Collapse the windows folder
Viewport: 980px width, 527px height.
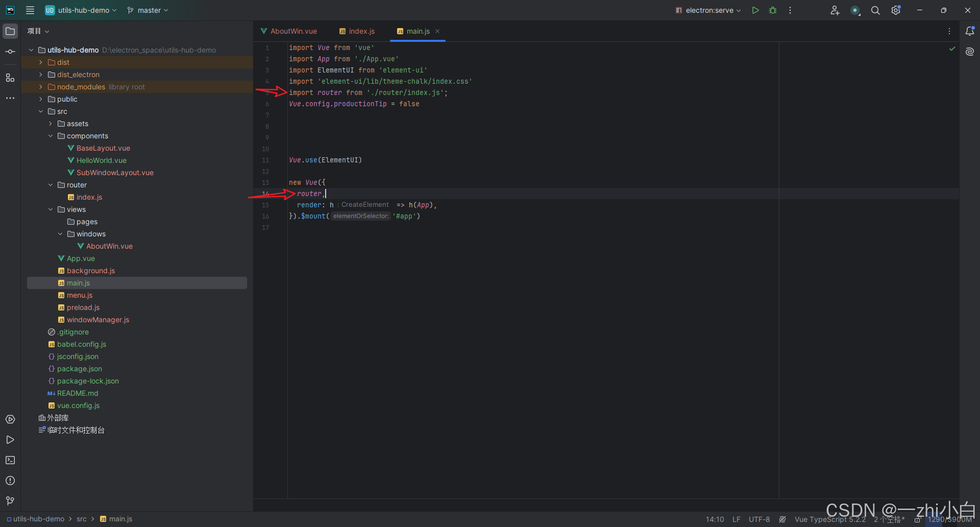coord(60,234)
